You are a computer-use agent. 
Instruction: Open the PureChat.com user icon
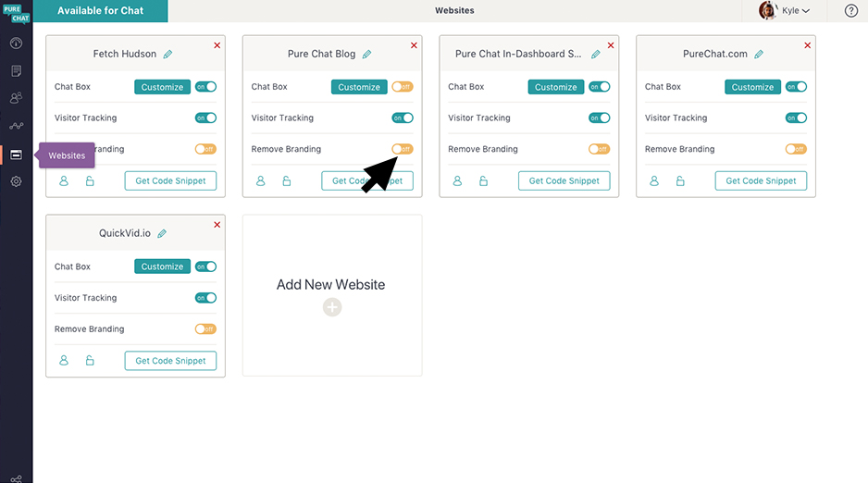coord(653,181)
